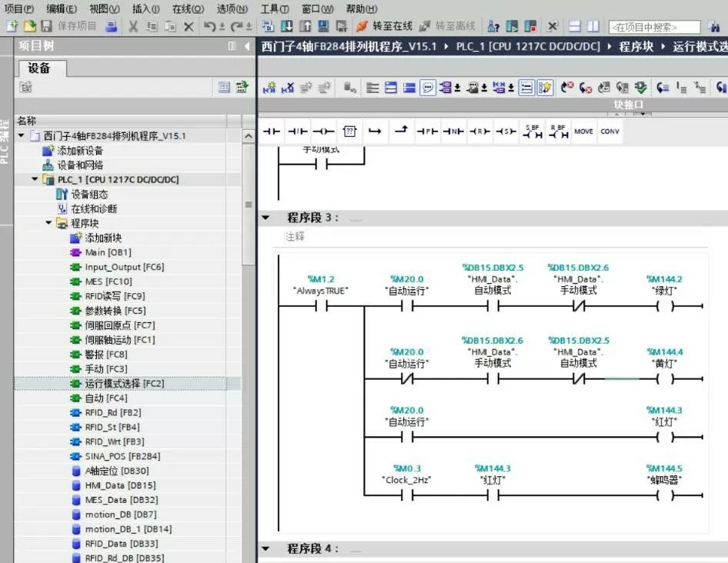Click project tree scrollbar up arrow
728x563 pixels.
249,136
